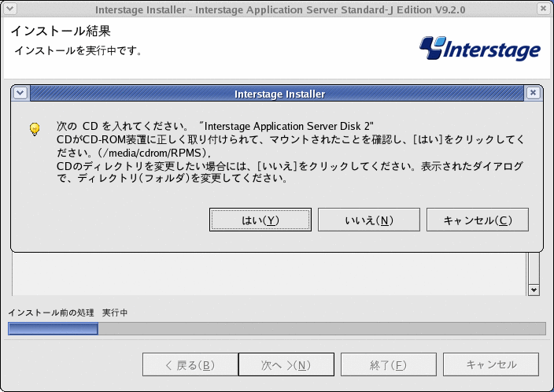The width and height of the screenshot is (554, 392).
Task: Click the インストール前の処理 実行中 status text
Action: pyautogui.click(x=68, y=312)
